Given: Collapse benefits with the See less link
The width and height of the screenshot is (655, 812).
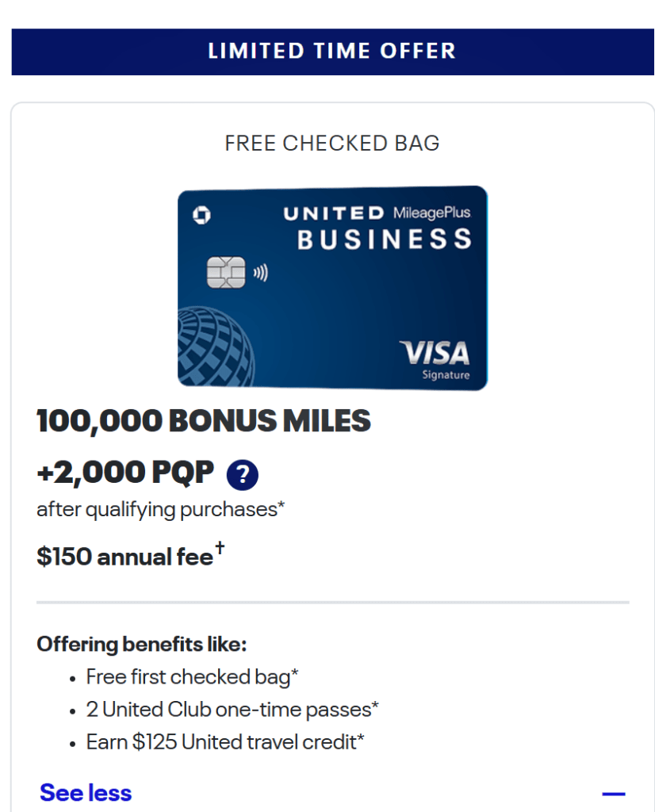Looking at the screenshot, I should [86, 793].
